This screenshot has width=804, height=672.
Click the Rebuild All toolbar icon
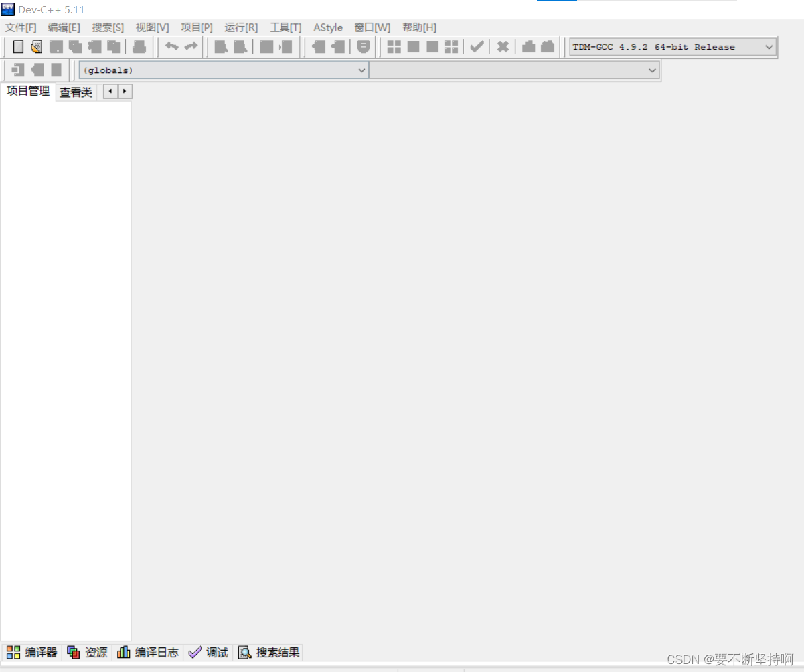pos(451,46)
